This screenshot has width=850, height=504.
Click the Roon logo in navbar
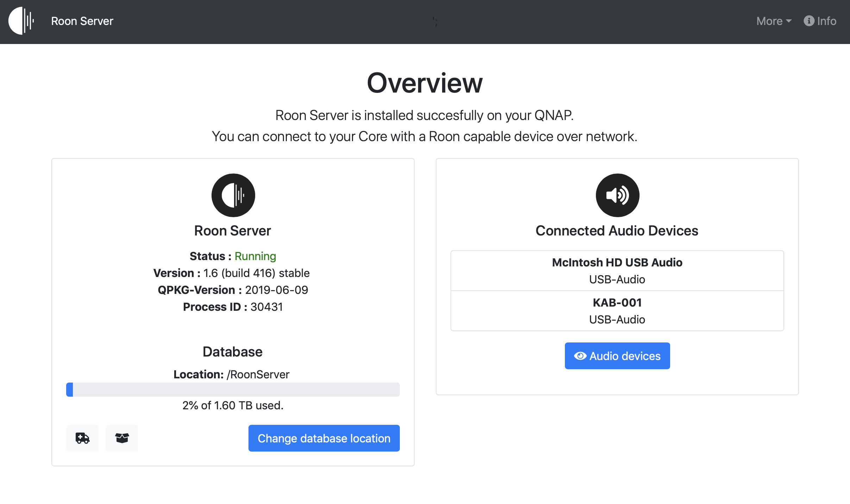[21, 21]
